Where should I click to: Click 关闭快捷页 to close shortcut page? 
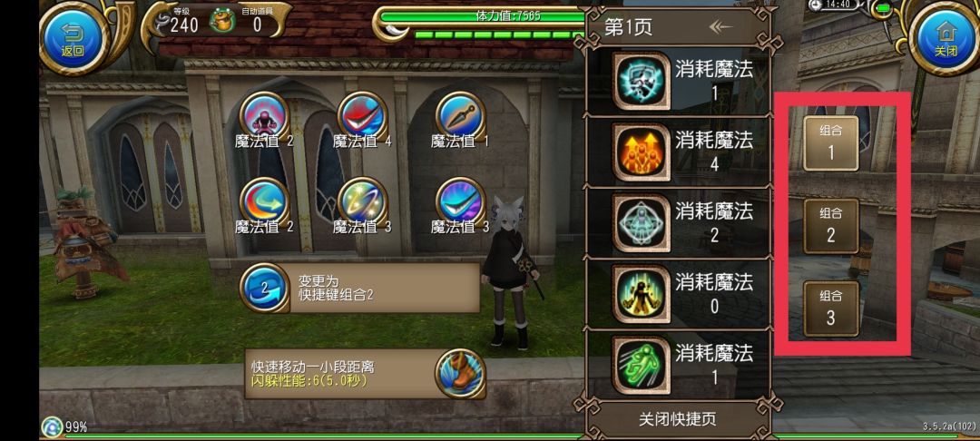click(678, 419)
